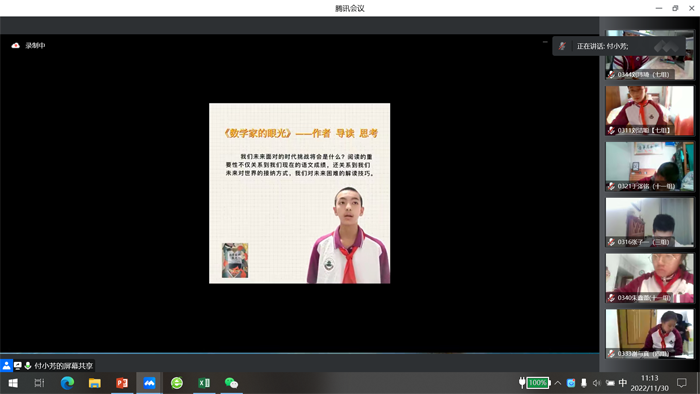Open File Explorer from the taskbar
Screen dimensions: 700x394
pos(95,383)
